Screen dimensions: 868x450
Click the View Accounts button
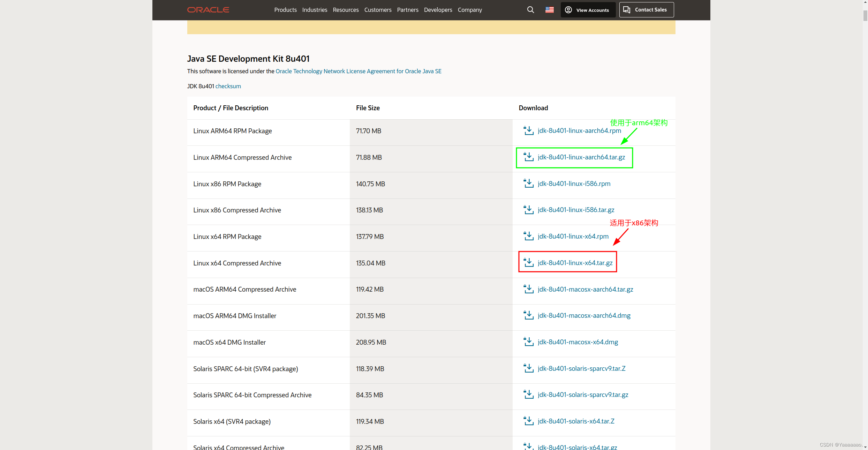[588, 10]
